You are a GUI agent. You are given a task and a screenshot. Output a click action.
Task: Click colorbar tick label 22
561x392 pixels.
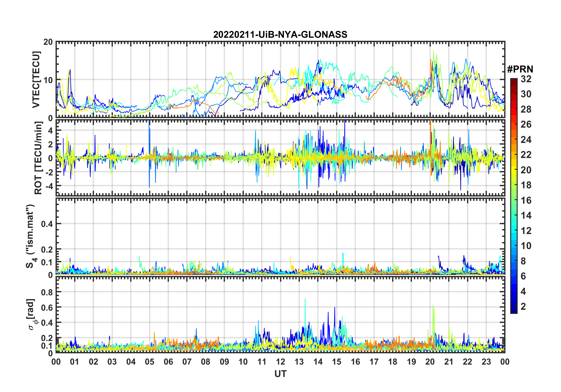[526, 155]
